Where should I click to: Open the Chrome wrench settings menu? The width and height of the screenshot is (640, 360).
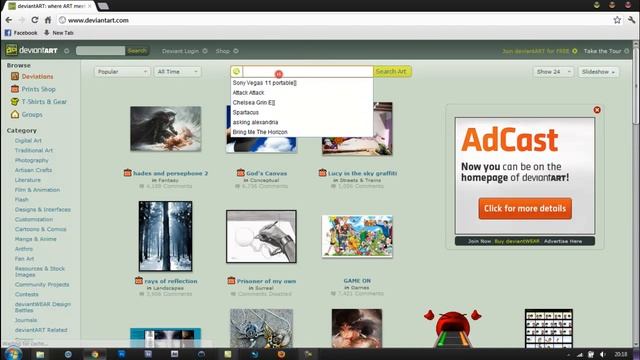[632, 20]
